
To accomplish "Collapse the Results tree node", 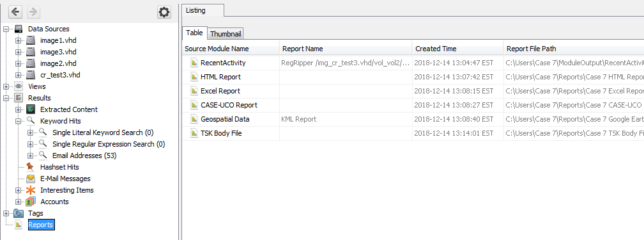I will click(x=6, y=98).
